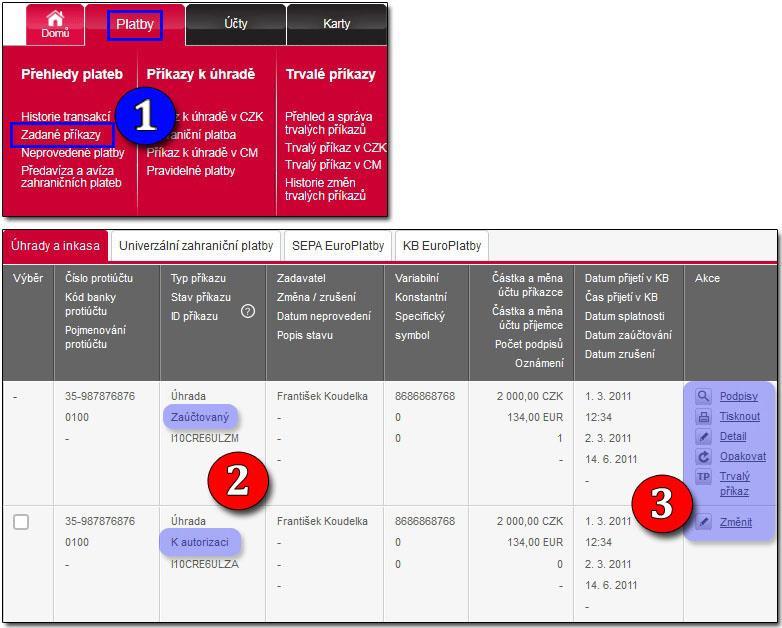Click the Datum přijetí v KB header
This screenshot has height=628, width=782.
pyautogui.click(x=626, y=278)
